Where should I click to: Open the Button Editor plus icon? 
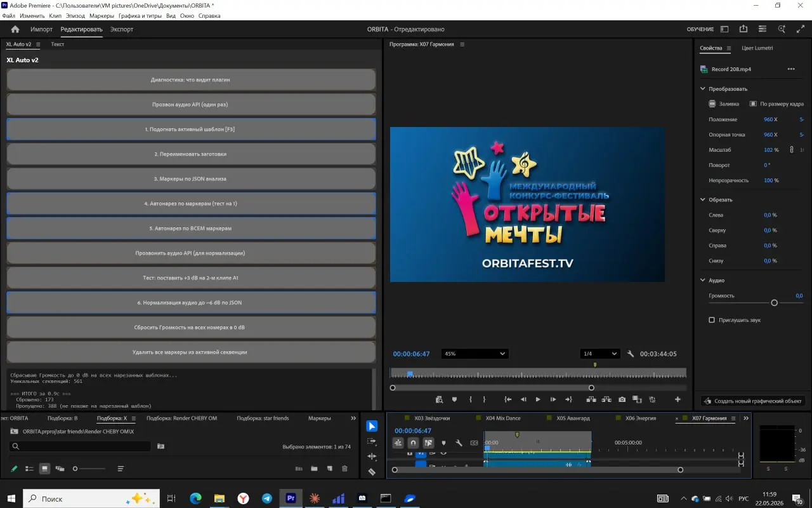click(678, 399)
